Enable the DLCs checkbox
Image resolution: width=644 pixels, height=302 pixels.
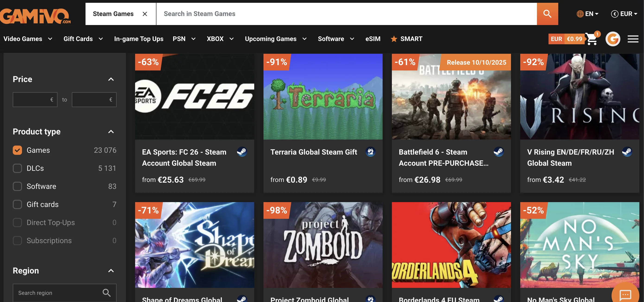(17, 168)
